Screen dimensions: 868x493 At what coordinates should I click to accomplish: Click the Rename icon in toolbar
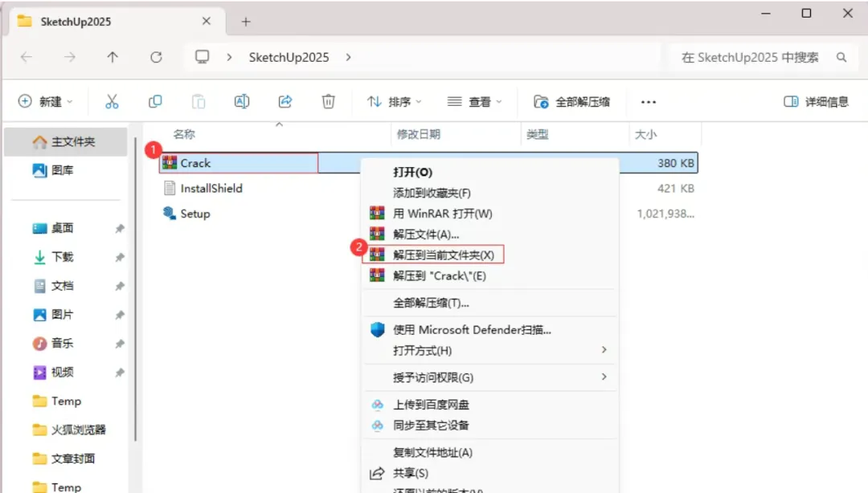point(242,101)
